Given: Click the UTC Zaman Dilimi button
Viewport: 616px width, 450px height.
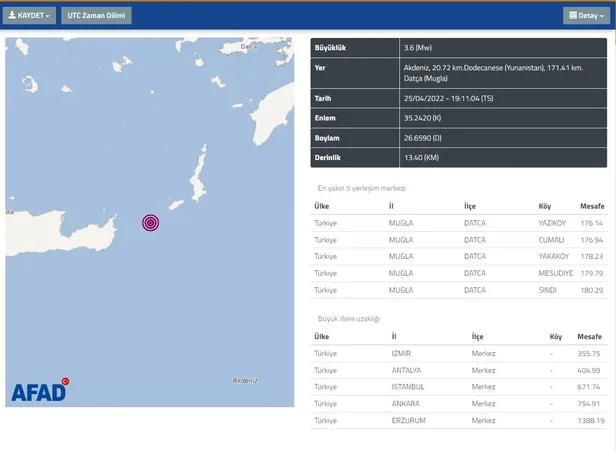Looking at the screenshot, I should [97, 16].
